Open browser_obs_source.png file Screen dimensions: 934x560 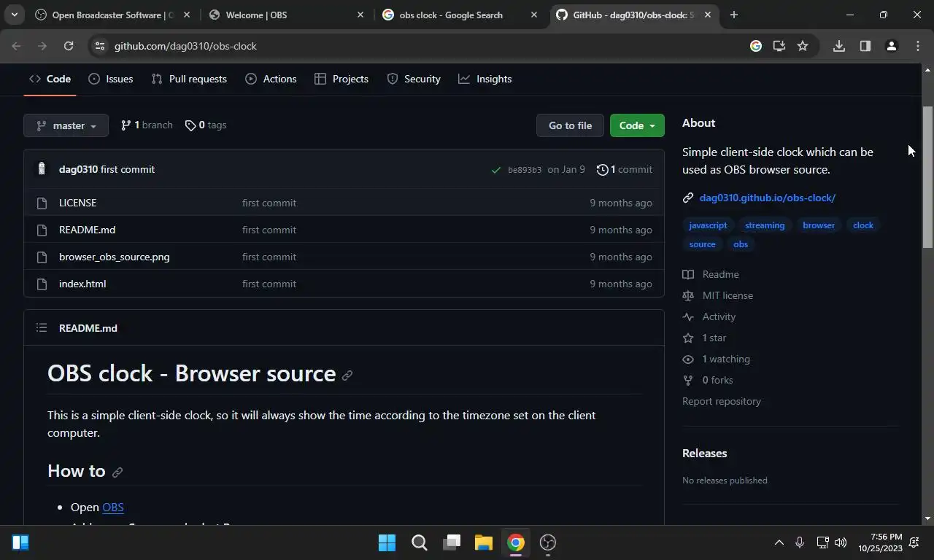114,257
